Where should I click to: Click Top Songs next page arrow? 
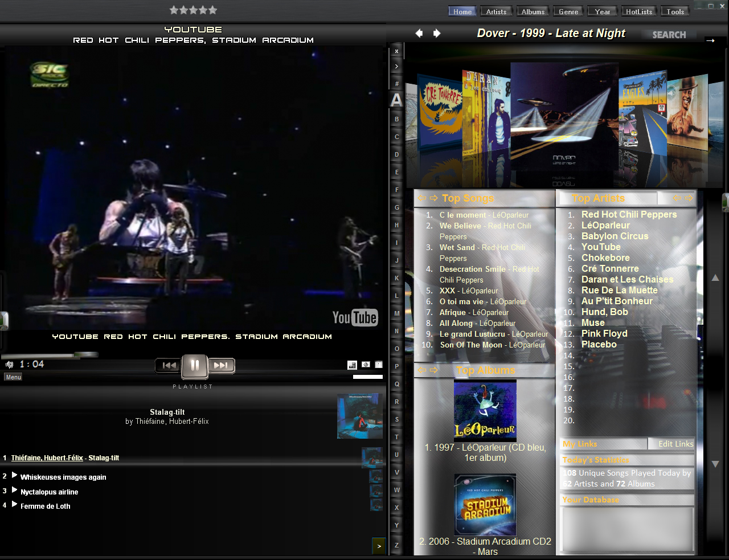[433, 198]
